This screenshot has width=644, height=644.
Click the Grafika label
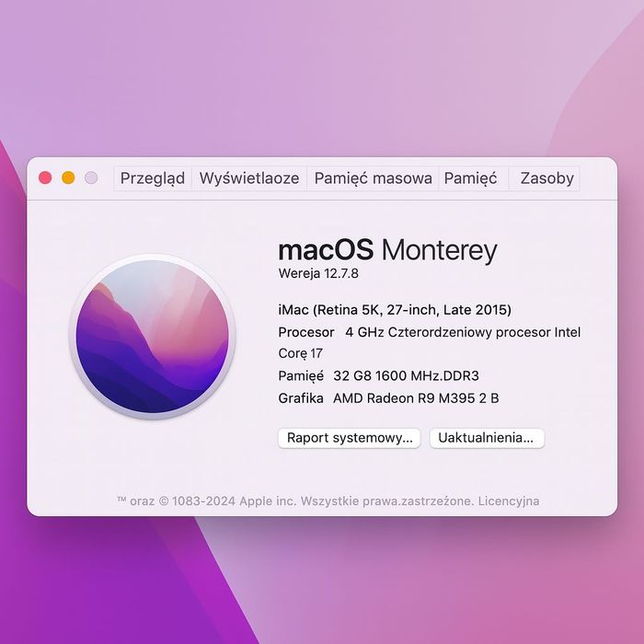tap(301, 398)
